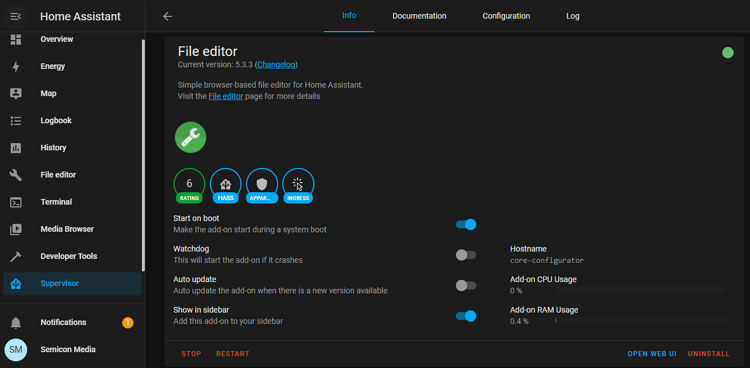Collapse sidebar with the hamburger menu icon
The width and height of the screenshot is (750, 368).
(16, 16)
